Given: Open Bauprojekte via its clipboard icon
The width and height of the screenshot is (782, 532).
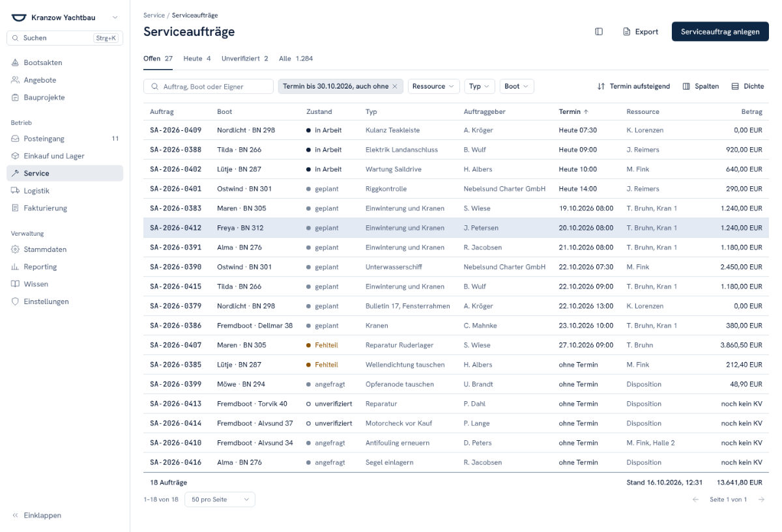Looking at the screenshot, I should 15,98.
